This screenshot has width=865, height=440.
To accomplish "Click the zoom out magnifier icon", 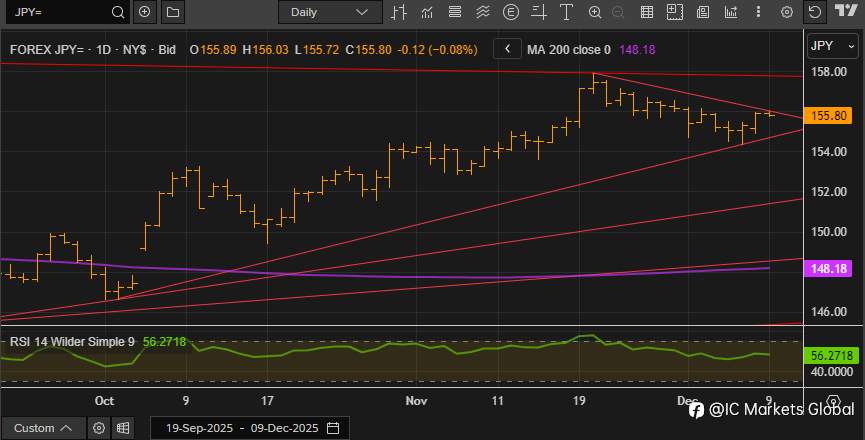I will (618, 12).
